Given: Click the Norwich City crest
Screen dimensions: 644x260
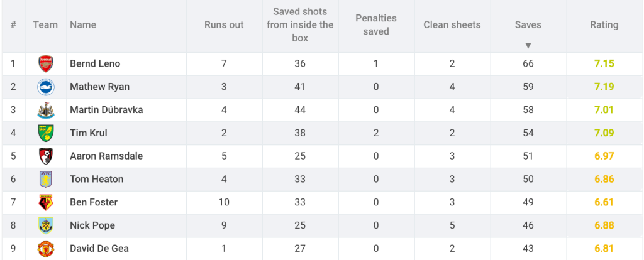Looking at the screenshot, I should [45, 133].
